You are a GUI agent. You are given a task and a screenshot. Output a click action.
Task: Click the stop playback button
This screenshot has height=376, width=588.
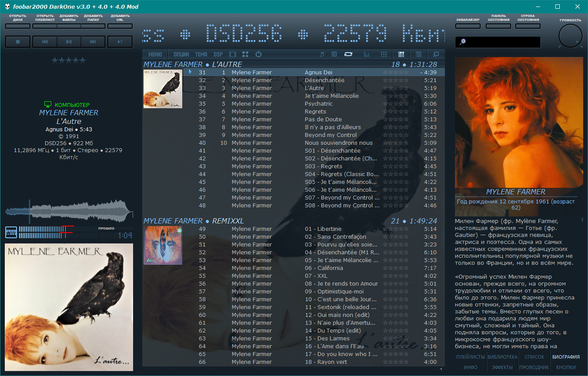click(x=18, y=42)
